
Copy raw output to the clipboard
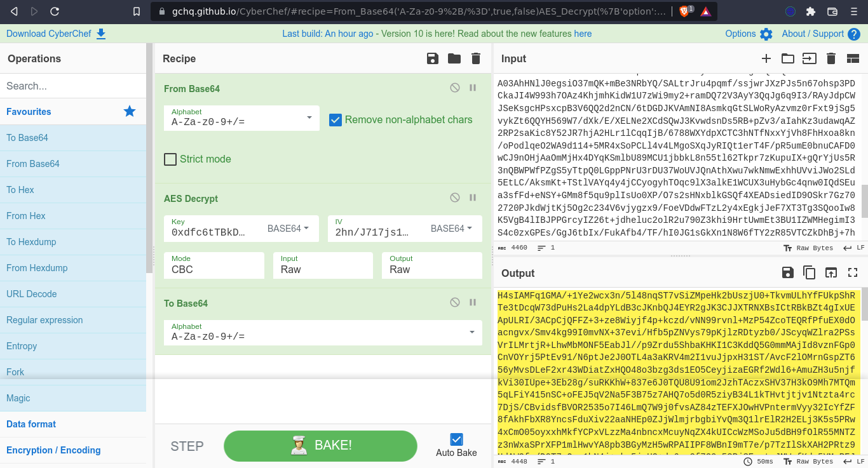pos(809,273)
